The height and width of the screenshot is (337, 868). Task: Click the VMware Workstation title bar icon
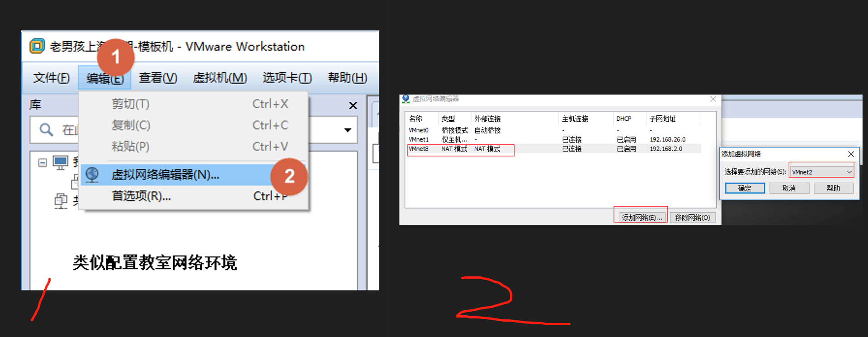[x=37, y=46]
